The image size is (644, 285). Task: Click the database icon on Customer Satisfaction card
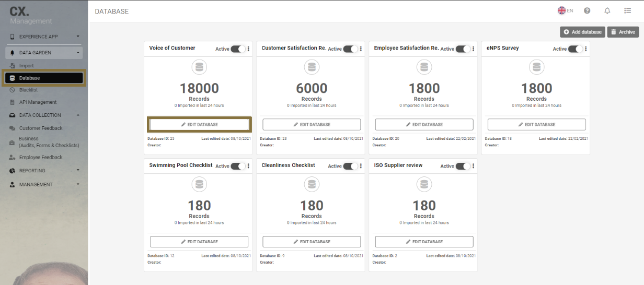(312, 67)
